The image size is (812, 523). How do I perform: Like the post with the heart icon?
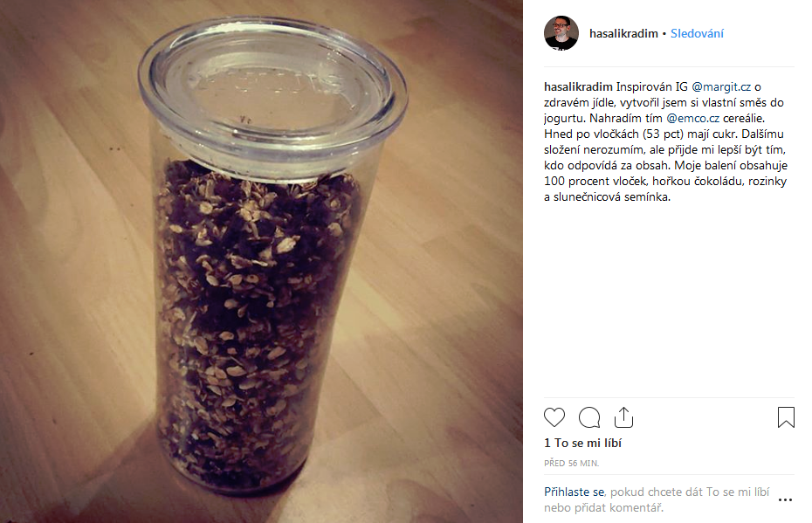(x=554, y=417)
